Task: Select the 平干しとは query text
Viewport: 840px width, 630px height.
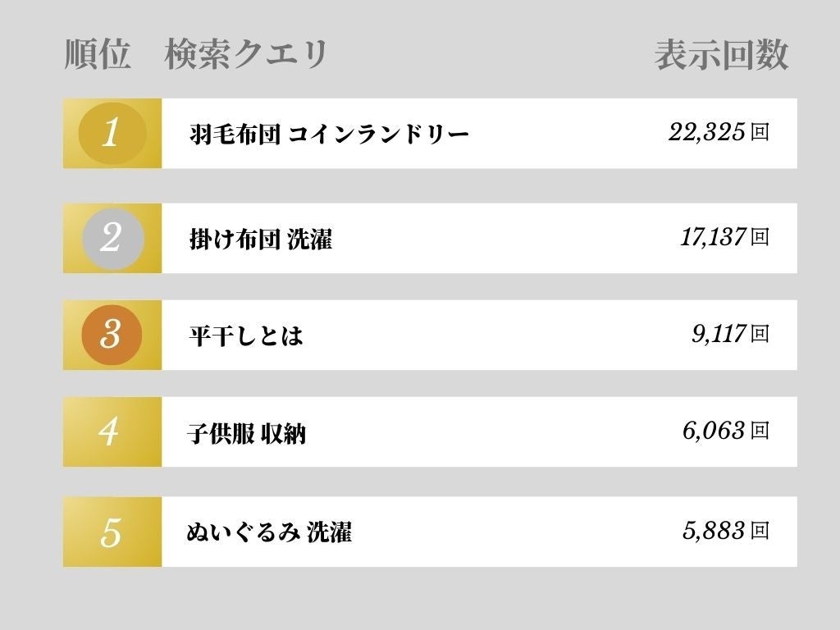Action: [245, 336]
